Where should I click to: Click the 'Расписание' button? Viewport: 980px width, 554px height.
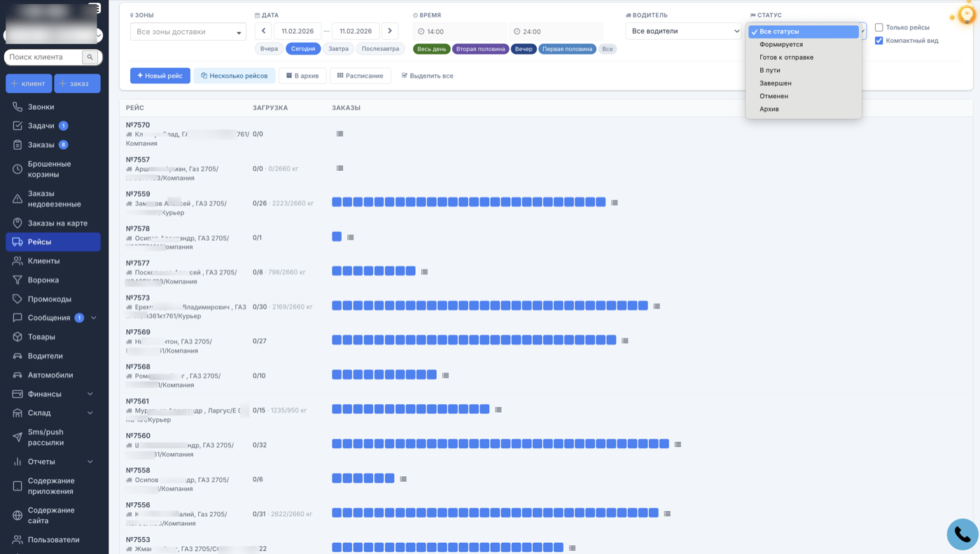(360, 76)
